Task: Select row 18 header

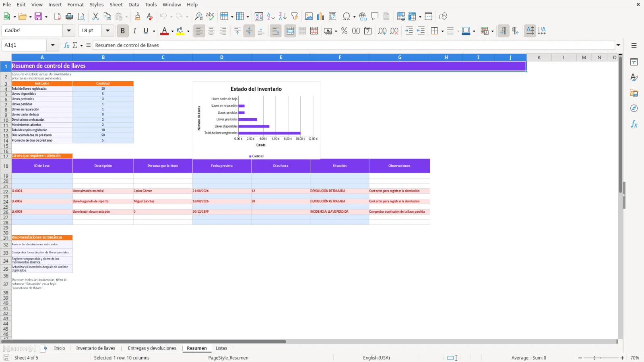Action: point(6,166)
